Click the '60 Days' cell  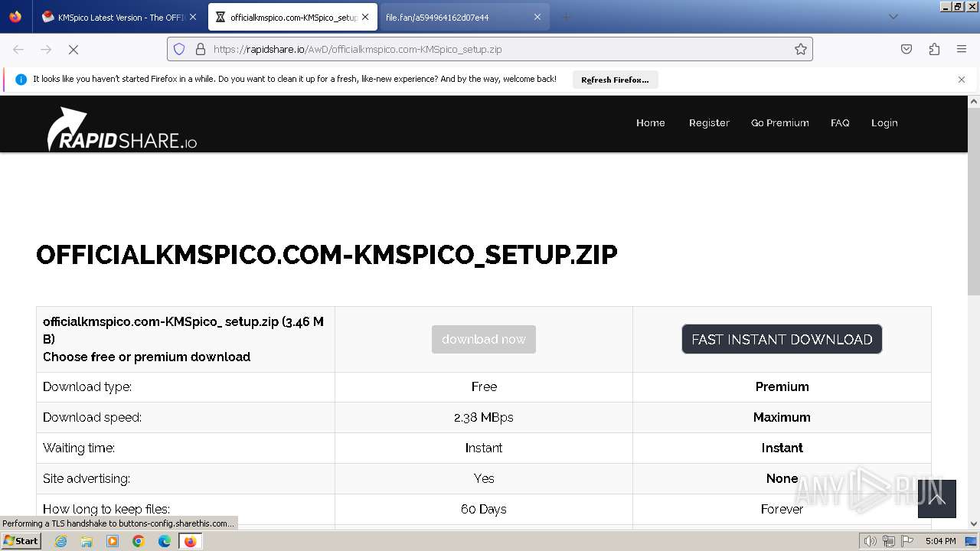coord(484,509)
